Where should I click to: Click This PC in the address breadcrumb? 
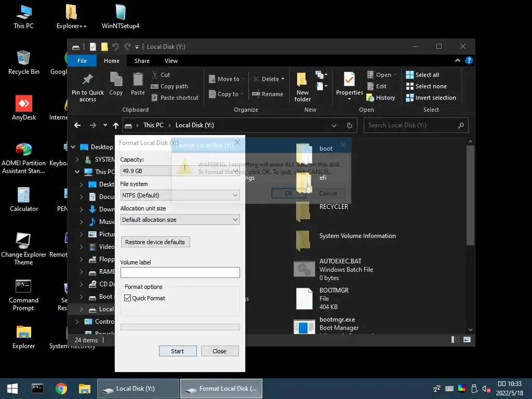tap(153, 125)
